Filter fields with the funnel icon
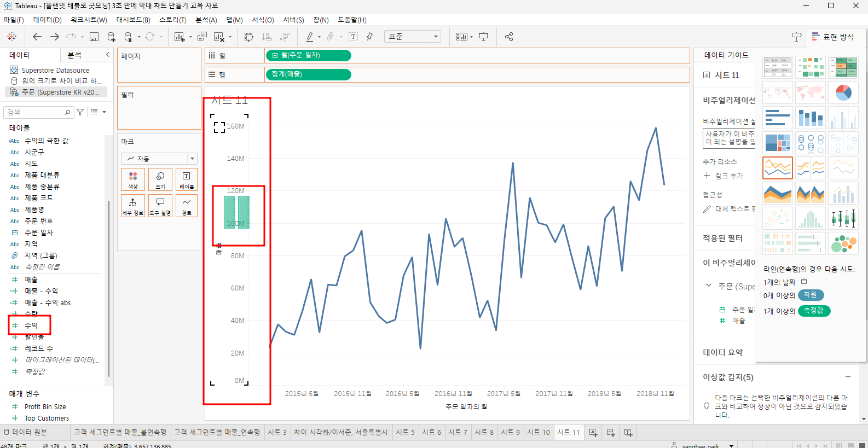The height and width of the screenshot is (448, 868). 80,112
